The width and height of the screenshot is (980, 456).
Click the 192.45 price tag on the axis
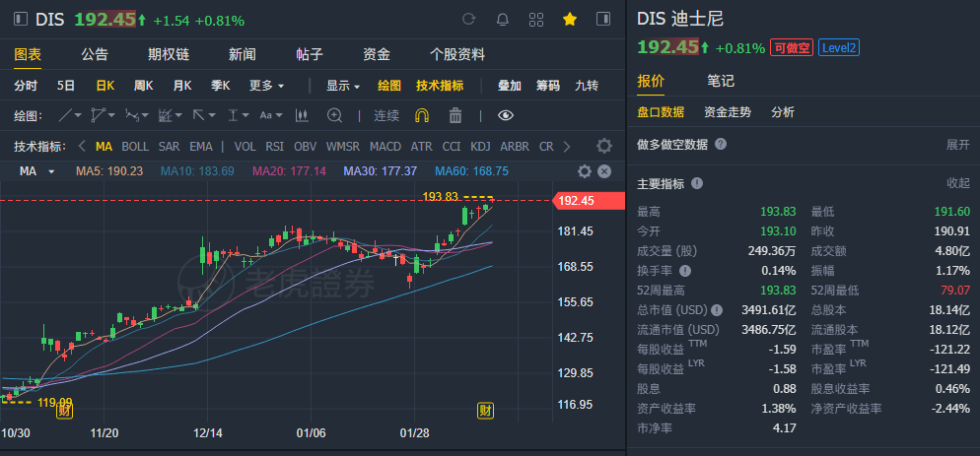(589, 201)
